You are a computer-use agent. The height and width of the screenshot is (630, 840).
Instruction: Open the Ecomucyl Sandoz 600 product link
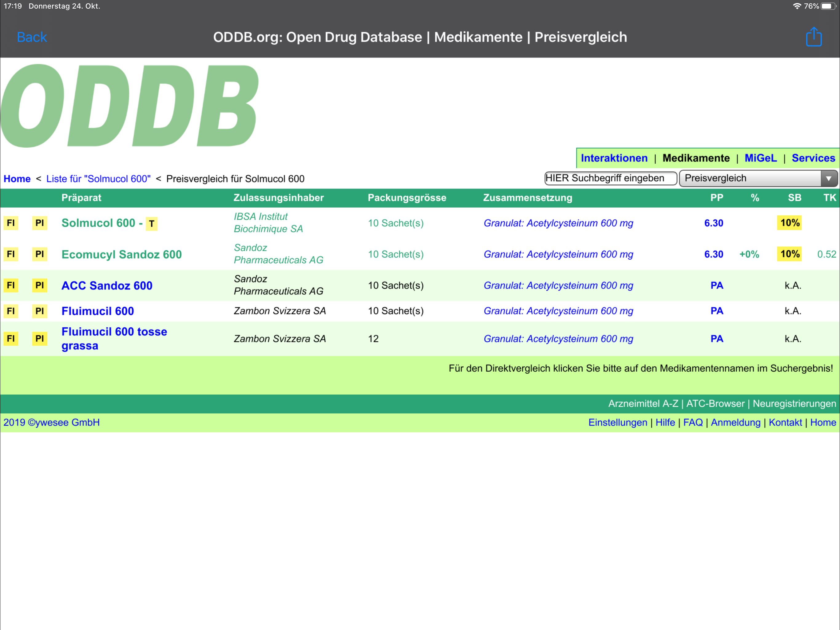tap(121, 254)
